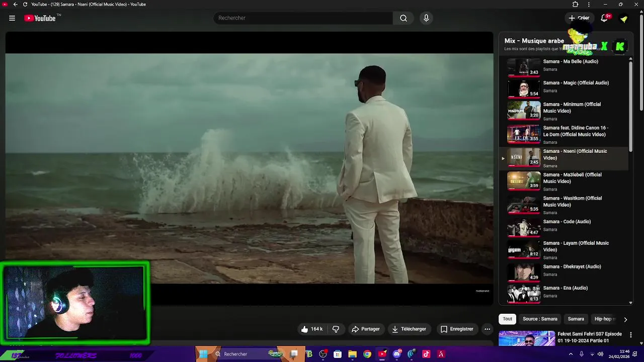
Task: Open options for Fekret Sami Fehri video
Action: point(631,335)
